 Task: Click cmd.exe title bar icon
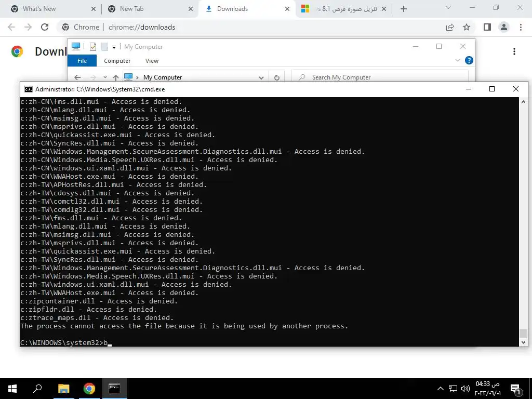tap(29, 89)
